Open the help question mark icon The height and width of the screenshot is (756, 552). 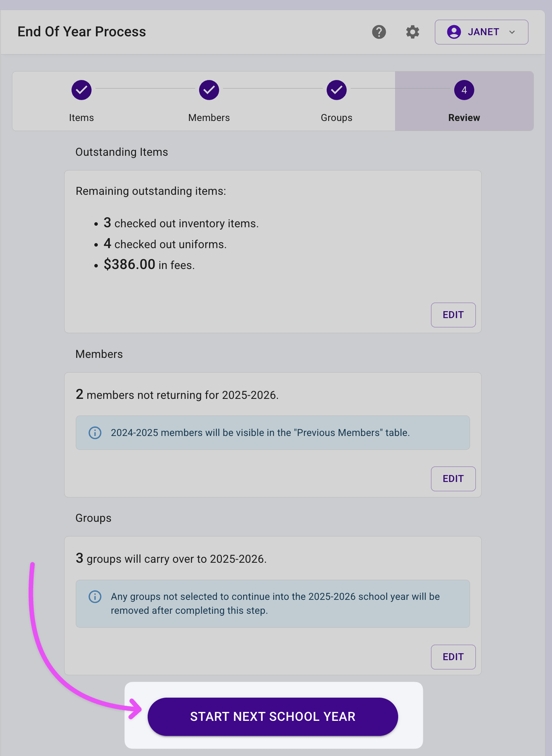tap(379, 32)
